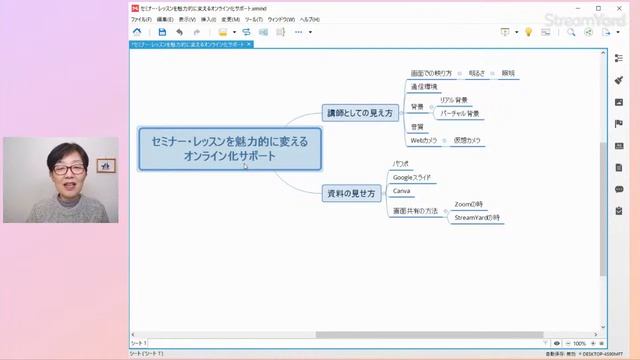Open the ウィンドウ(W) menu

[281, 19]
